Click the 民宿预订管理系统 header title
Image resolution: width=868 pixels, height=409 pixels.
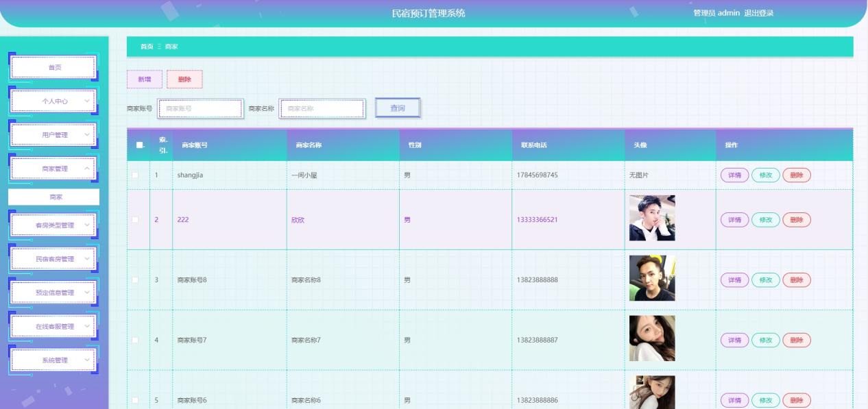pos(429,13)
